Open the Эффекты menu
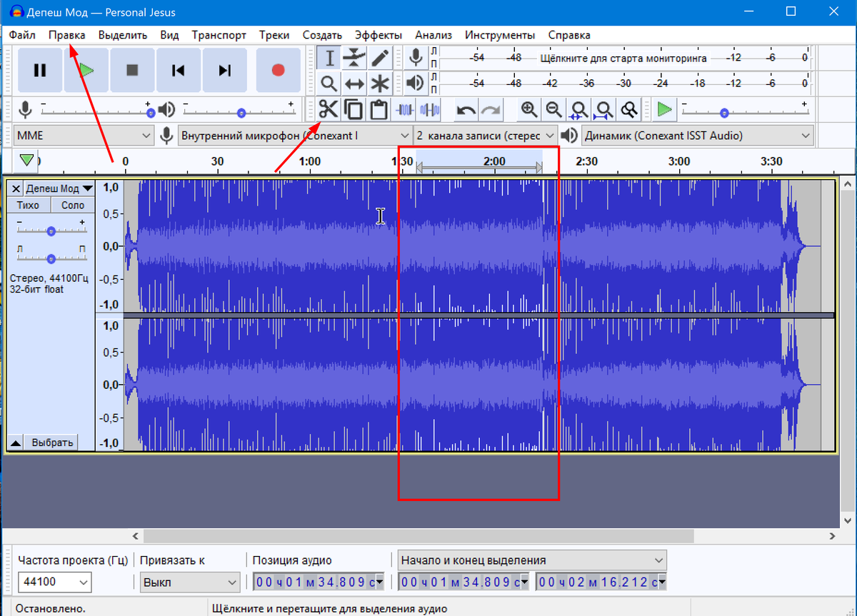 point(379,34)
